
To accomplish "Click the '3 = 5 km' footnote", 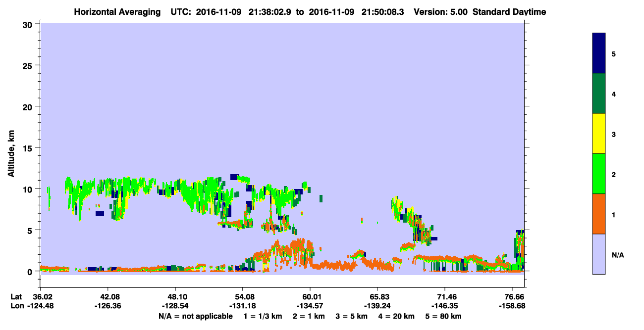I will pos(352,316).
